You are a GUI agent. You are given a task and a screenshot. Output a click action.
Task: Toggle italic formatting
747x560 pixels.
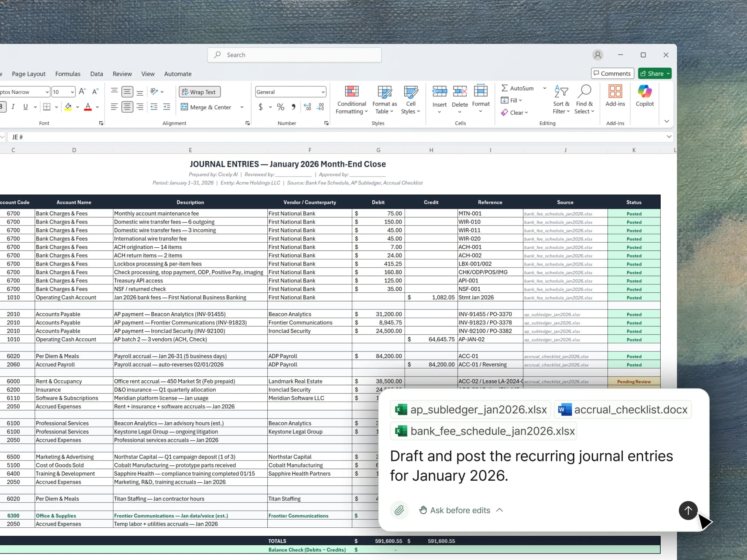coord(13,107)
